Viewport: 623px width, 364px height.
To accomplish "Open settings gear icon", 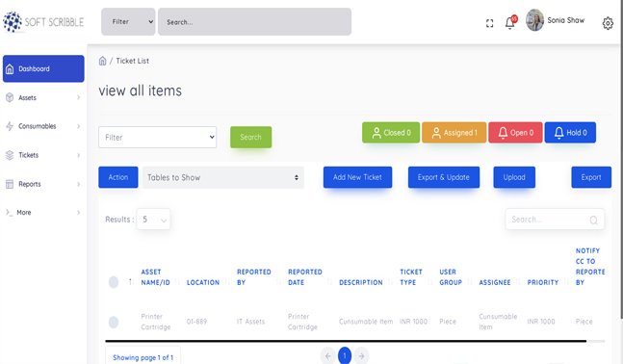I will (x=608, y=23).
